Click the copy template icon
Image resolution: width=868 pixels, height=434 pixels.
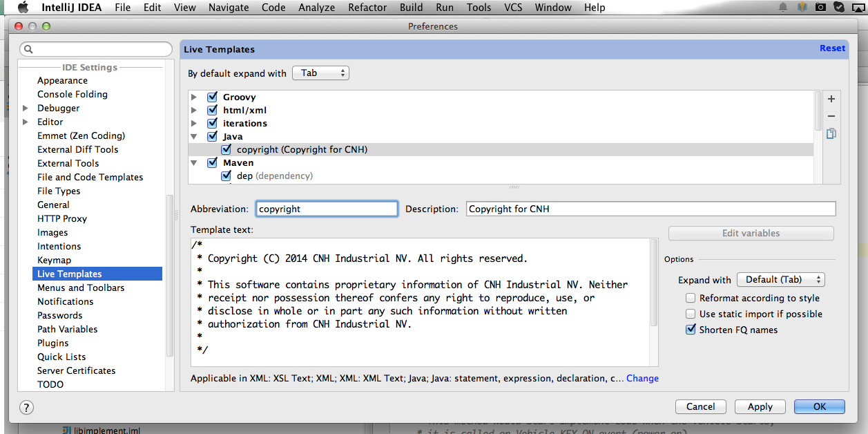click(831, 134)
